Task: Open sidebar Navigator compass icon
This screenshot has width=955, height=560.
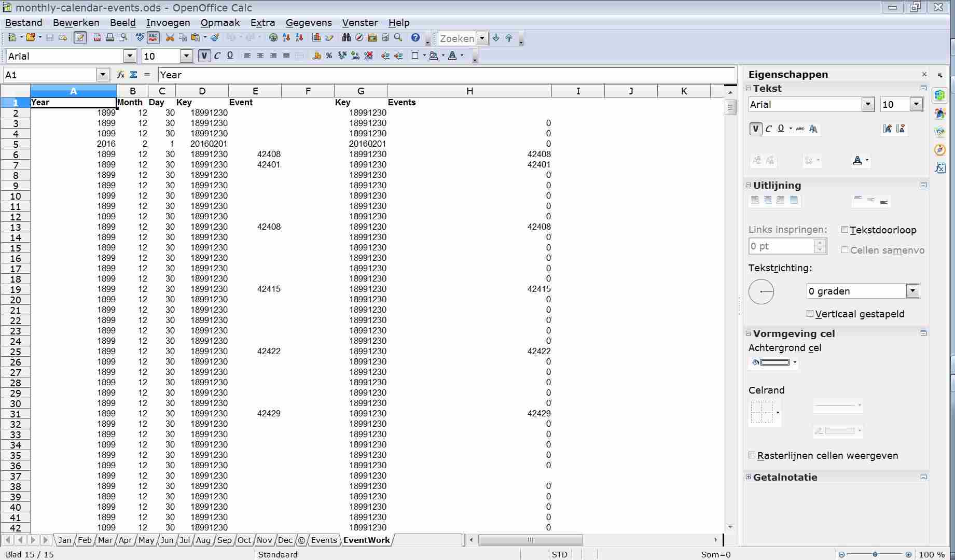Action: click(x=940, y=150)
